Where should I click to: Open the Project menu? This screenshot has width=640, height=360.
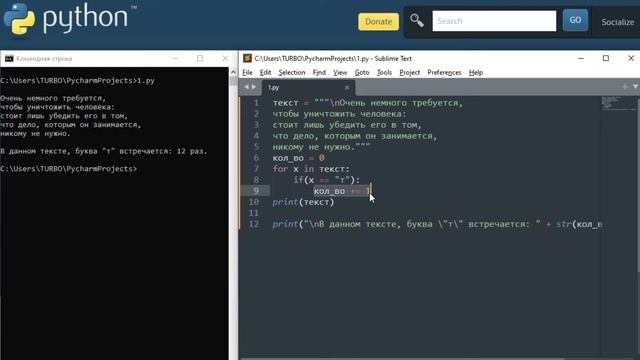pyautogui.click(x=409, y=73)
